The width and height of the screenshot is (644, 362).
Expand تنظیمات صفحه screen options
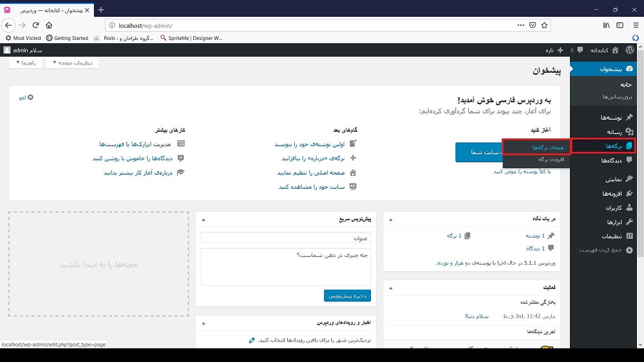[x=72, y=63]
